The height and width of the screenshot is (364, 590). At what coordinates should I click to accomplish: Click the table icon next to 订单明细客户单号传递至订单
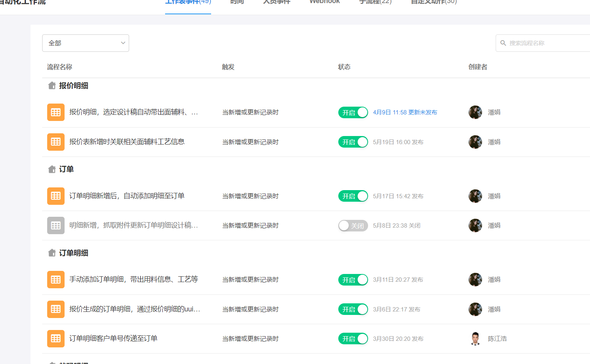tap(56, 338)
